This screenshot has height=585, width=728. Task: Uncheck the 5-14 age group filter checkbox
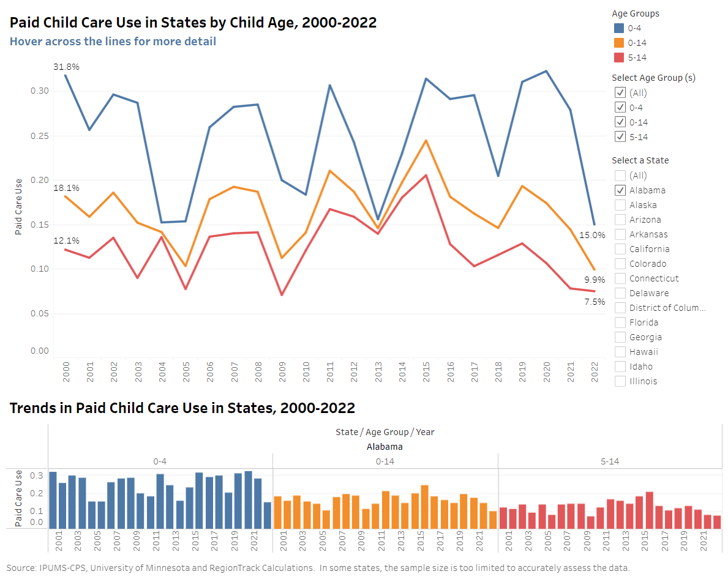tap(620, 137)
